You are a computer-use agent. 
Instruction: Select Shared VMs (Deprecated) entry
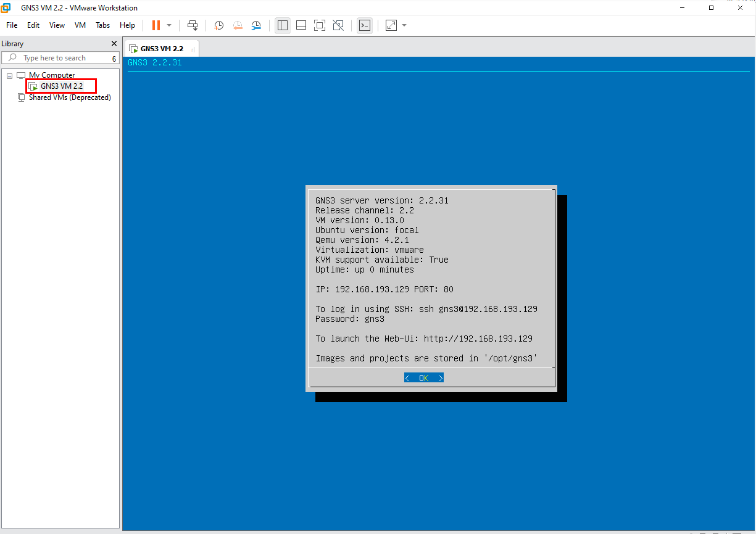click(70, 97)
